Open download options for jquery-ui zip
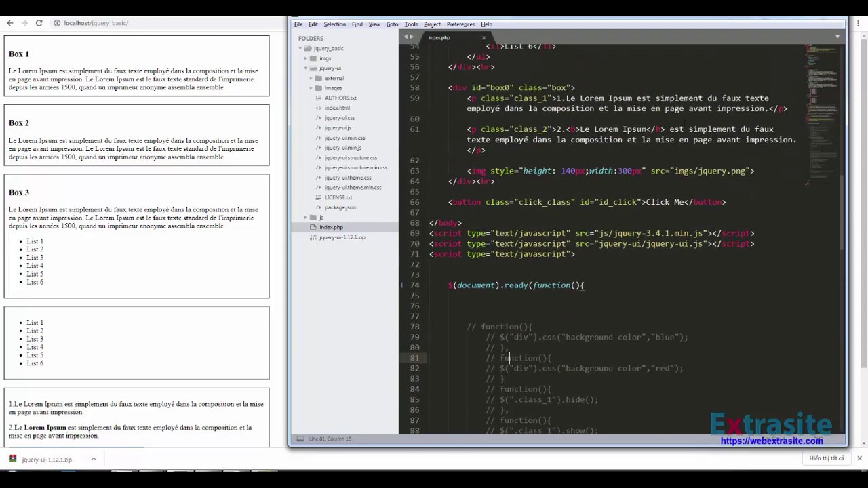Image resolution: width=868 pixels, height=488 pixels. [94, 459]
